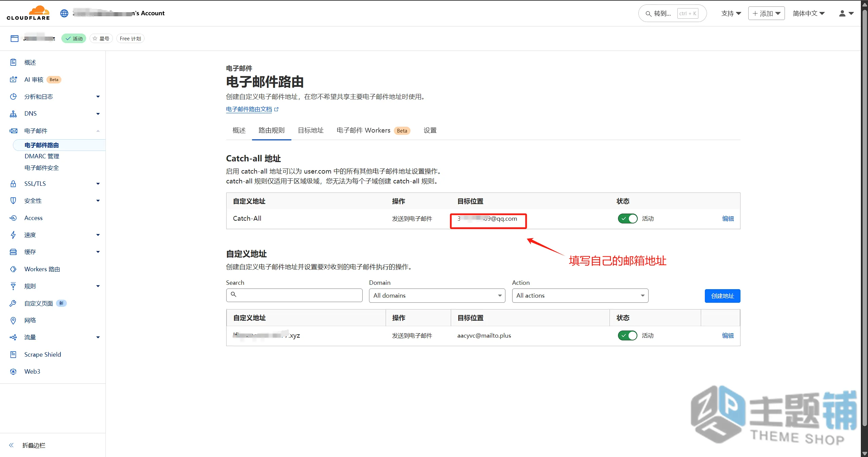Click 编辑 for the Catch-All rule

[x=728, y=219]
